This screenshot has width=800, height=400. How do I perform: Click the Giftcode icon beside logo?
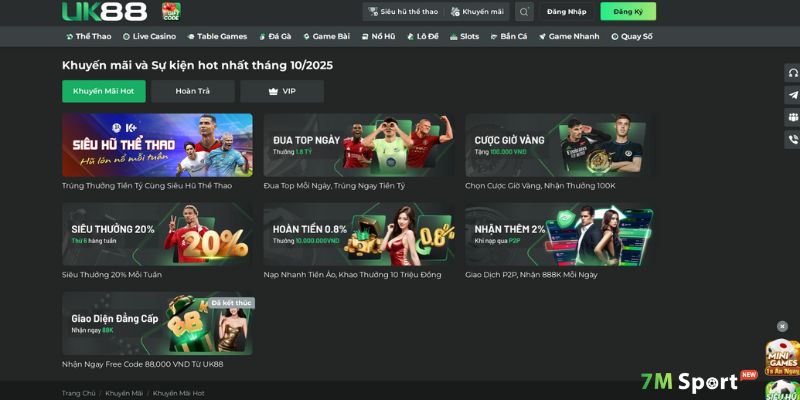(171, 12)
